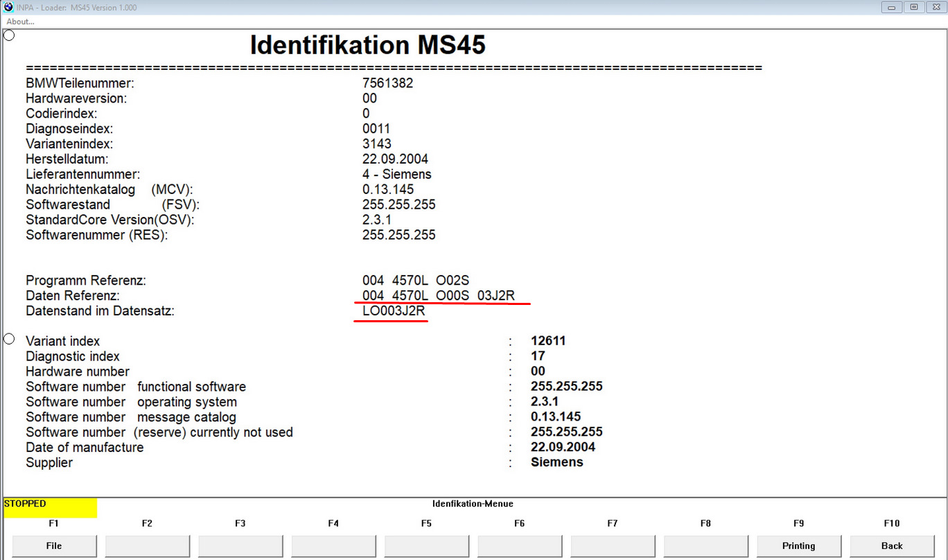
Task: Click the blank F7 button
Action: pyautogui.click(x=613, y=546)
